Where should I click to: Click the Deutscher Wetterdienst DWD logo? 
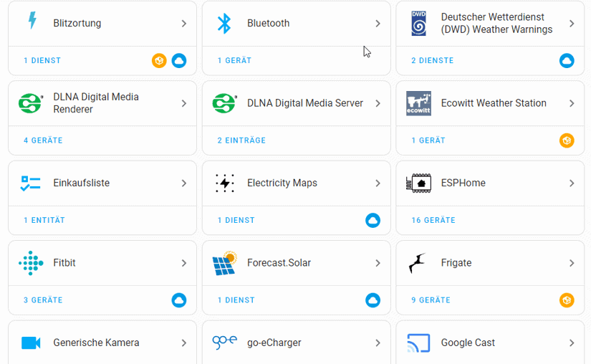tap(418, 23)
